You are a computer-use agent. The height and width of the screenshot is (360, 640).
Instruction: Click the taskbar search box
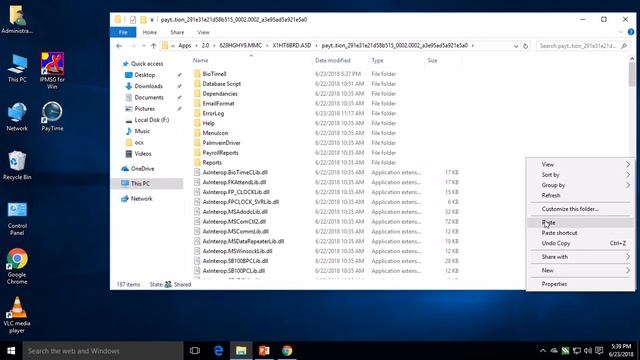[103, 351]
